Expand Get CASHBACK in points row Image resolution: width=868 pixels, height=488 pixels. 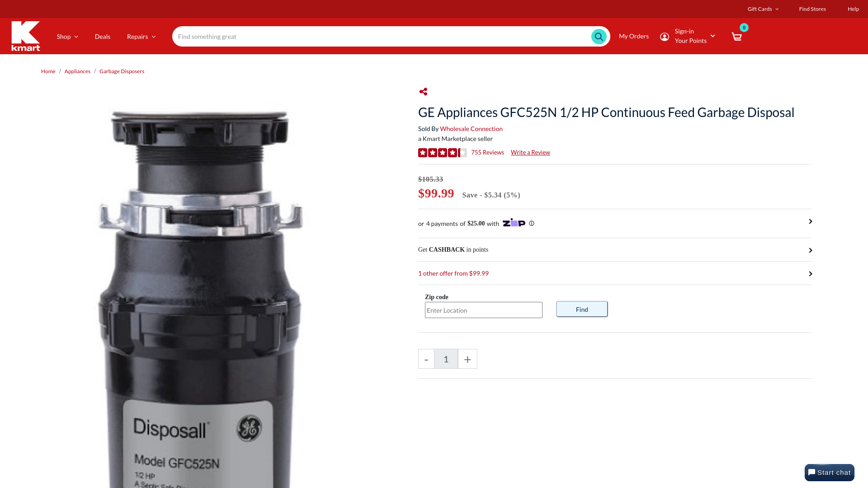(615, 250)
